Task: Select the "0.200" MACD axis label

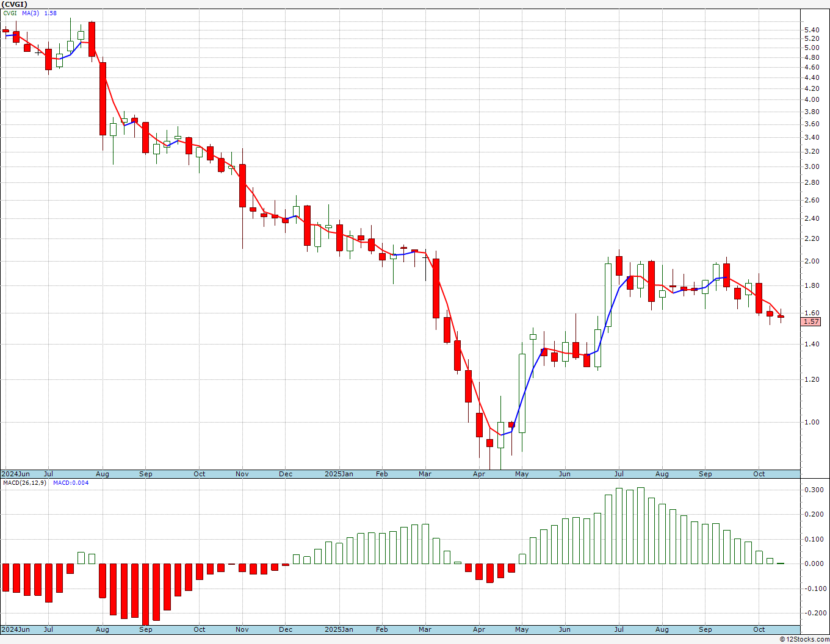Action: click(x=814, y=514)
